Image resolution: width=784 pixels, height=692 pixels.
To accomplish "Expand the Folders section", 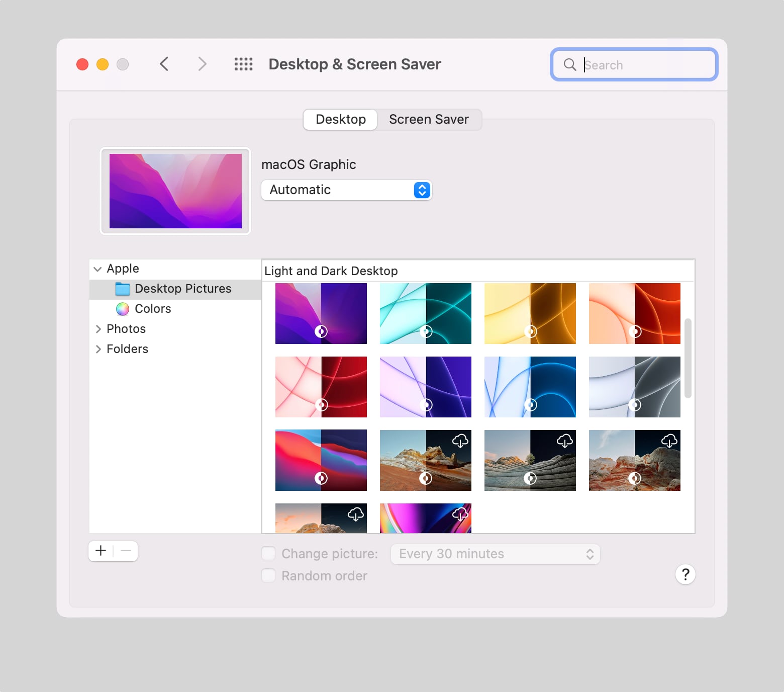I will pyautogui.click(x=98, y=349).
